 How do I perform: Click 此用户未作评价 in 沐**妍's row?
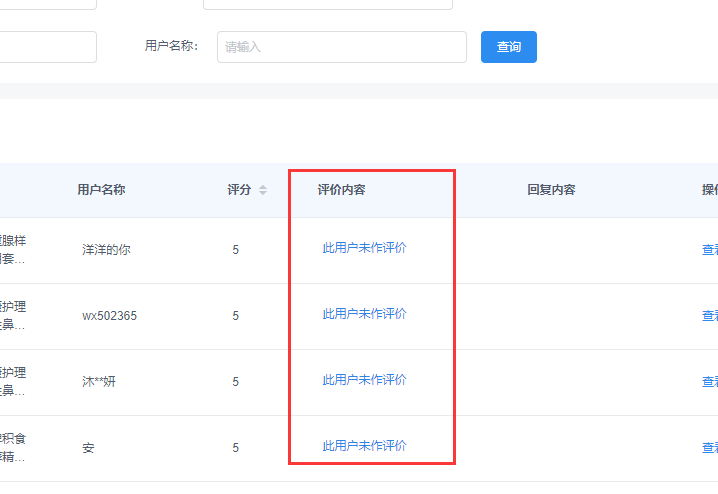point(364,380)
